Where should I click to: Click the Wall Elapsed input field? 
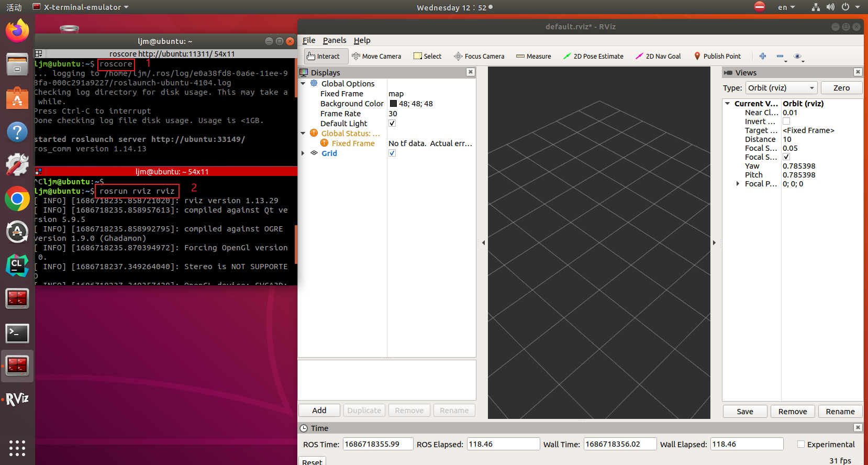pos(747,444)
